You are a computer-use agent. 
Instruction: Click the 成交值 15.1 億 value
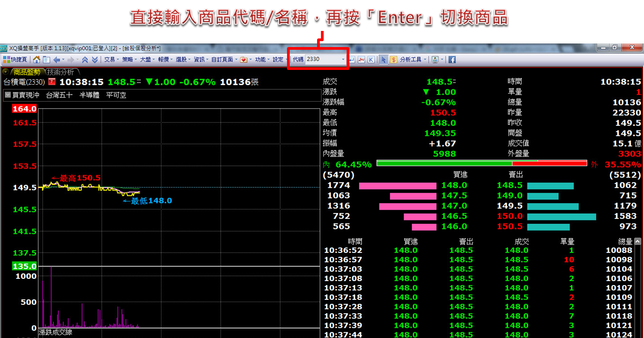627,143
